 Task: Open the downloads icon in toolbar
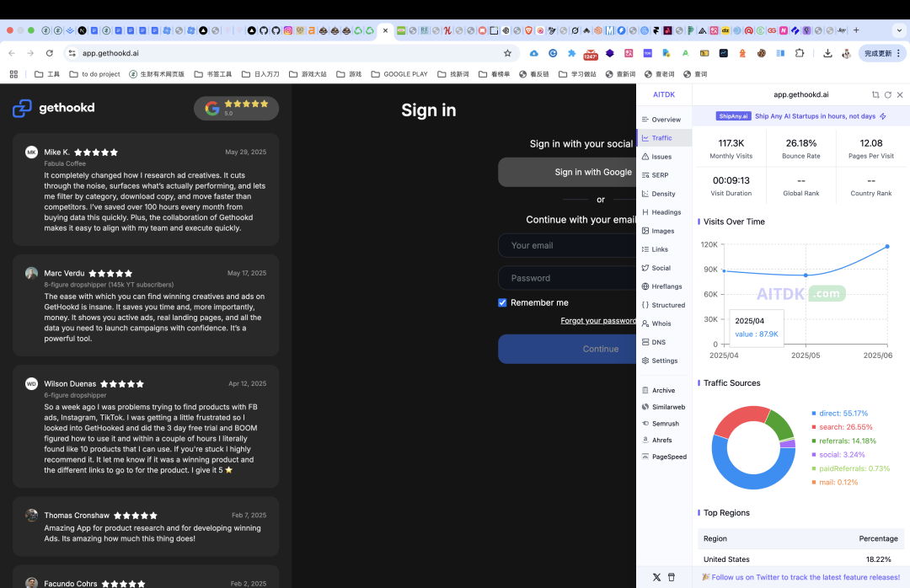point(827,53)
